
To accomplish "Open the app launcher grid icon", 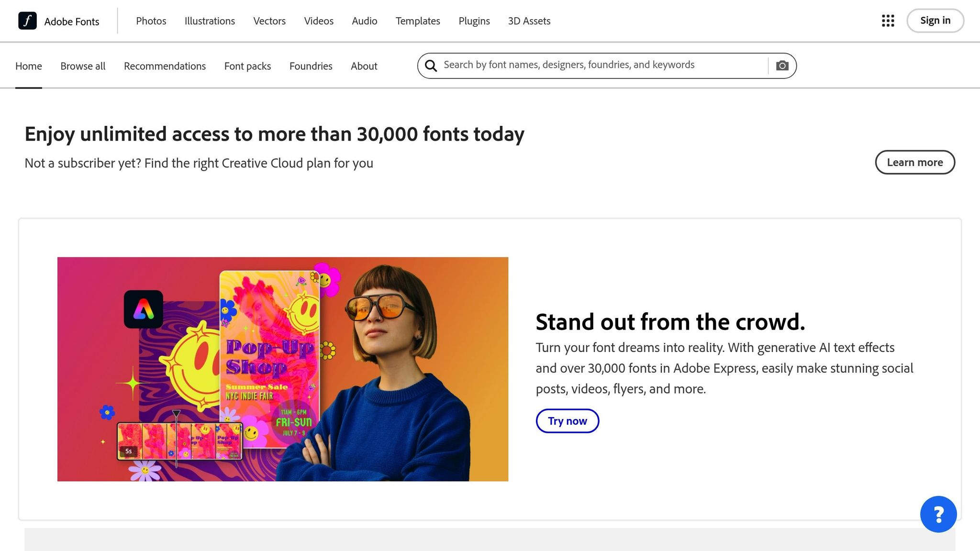I will click(888, 21).
